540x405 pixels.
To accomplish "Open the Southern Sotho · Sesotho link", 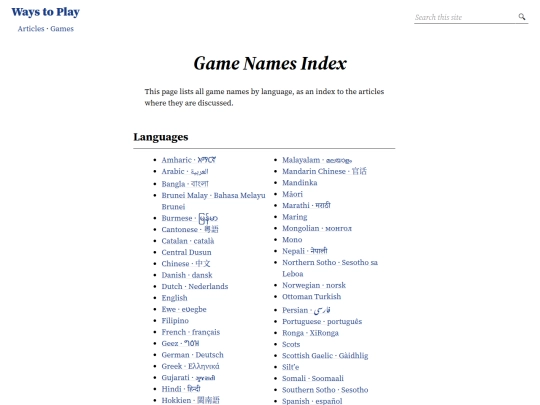I will [x=325, y=390].
